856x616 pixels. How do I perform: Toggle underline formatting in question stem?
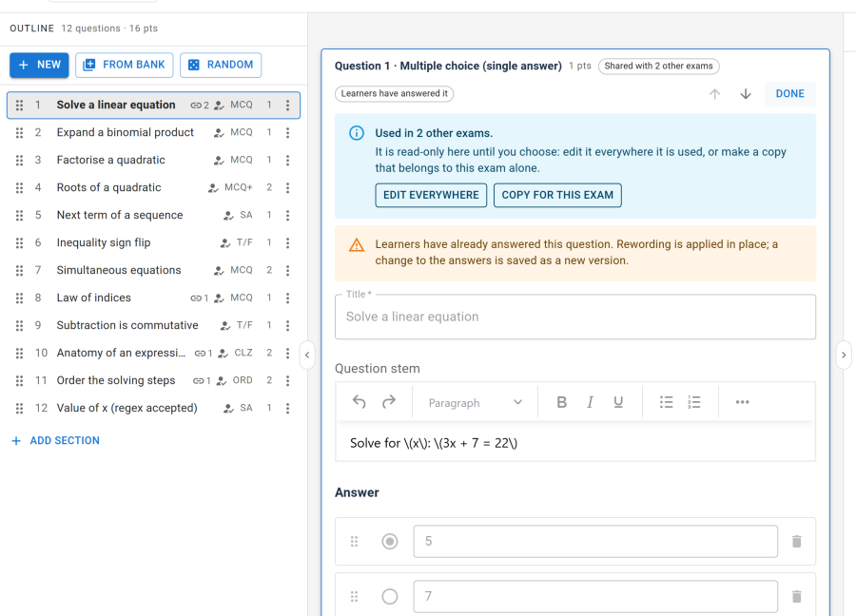coord(618,402)
